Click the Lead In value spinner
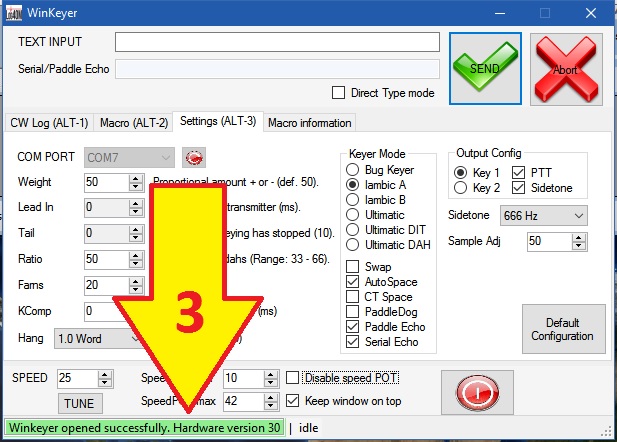This screenshot has width=617, height=442. (x=114, y=207)
